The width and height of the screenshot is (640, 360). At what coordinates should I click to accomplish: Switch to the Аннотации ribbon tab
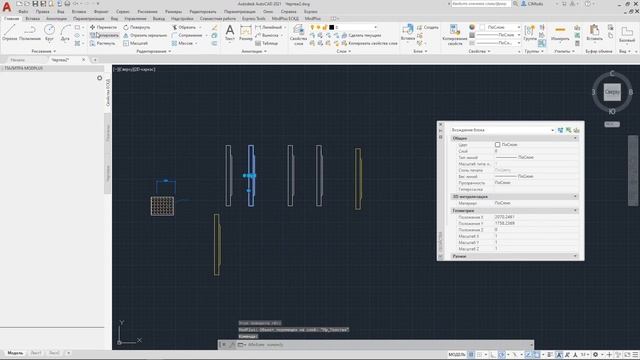point(56,18)
